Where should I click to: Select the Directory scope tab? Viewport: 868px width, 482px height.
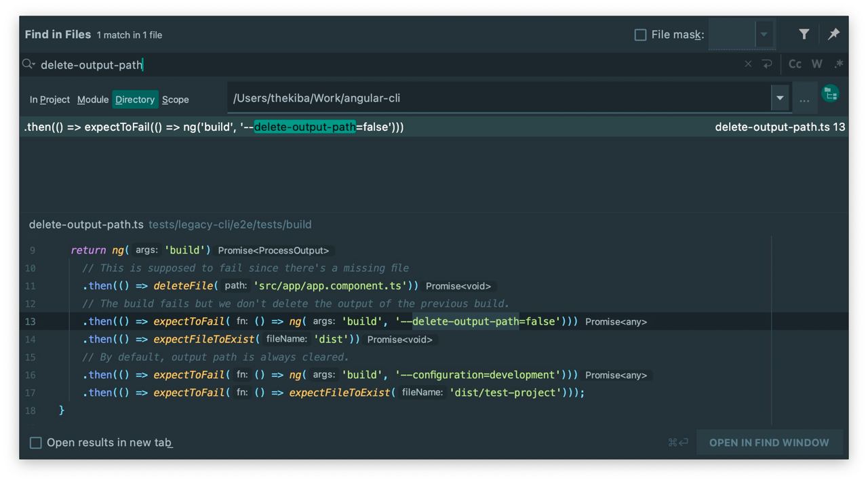tap(135, 100)
